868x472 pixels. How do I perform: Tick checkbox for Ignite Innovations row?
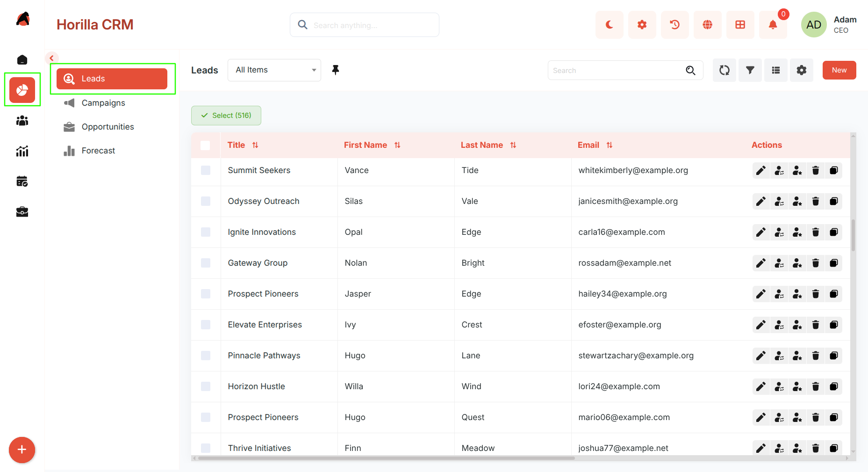[x=205, y=232]
